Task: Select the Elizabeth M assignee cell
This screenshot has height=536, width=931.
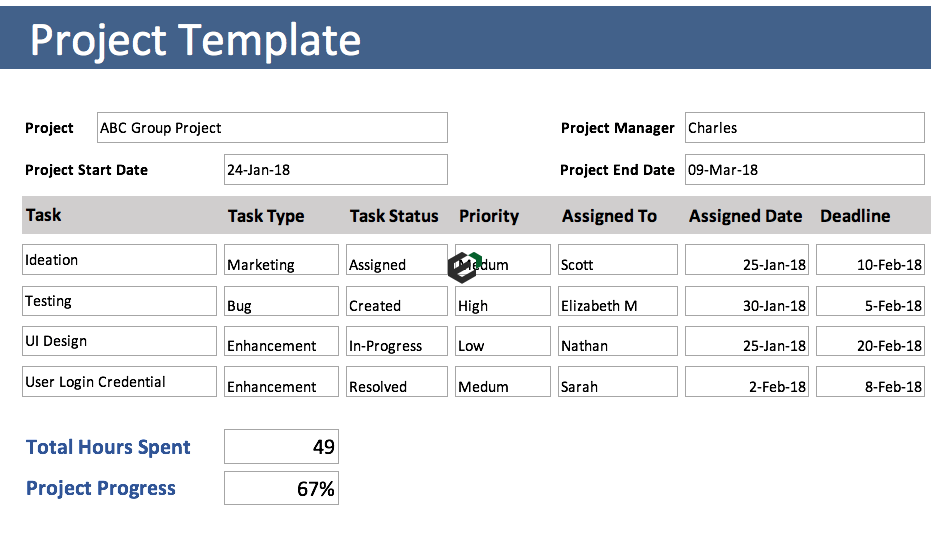Action: 617,302
